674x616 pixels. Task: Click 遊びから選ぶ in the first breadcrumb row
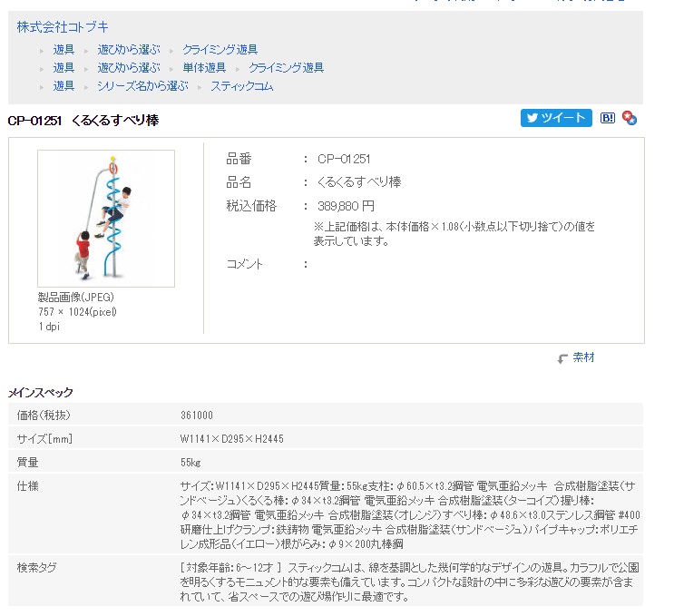click(x=129, y=50)
